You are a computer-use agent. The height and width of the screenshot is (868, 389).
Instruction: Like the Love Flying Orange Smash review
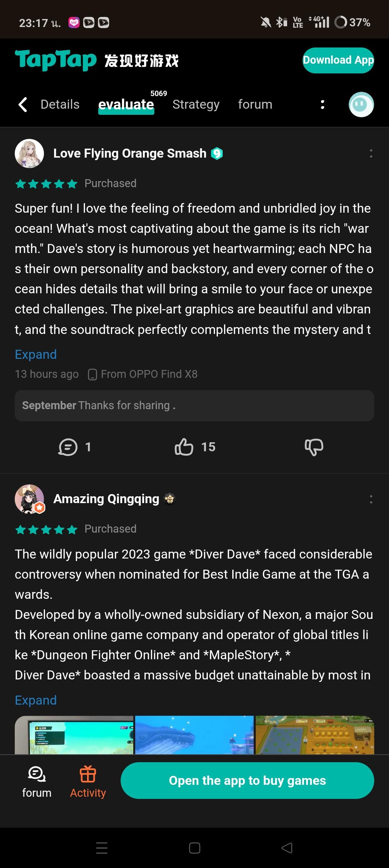184,447
